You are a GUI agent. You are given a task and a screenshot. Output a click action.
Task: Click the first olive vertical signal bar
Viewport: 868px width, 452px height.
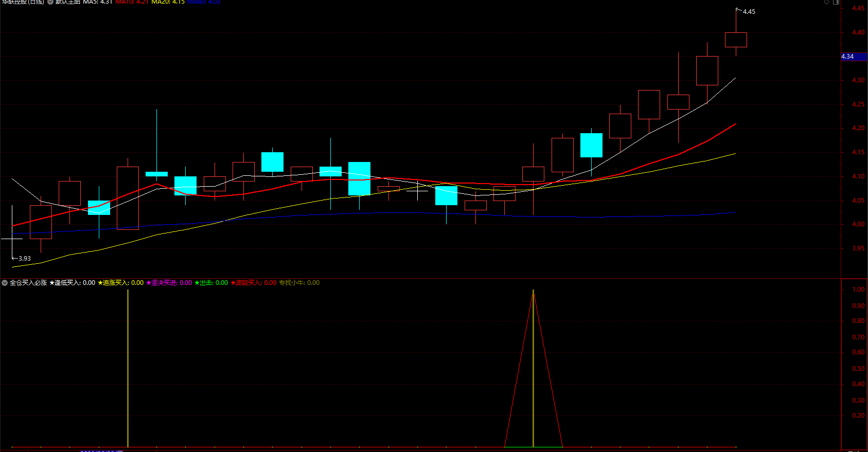pos(128,368)
